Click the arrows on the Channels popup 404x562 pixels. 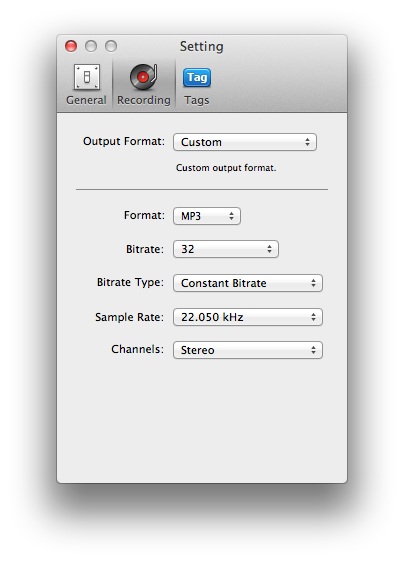click(314, 350)
